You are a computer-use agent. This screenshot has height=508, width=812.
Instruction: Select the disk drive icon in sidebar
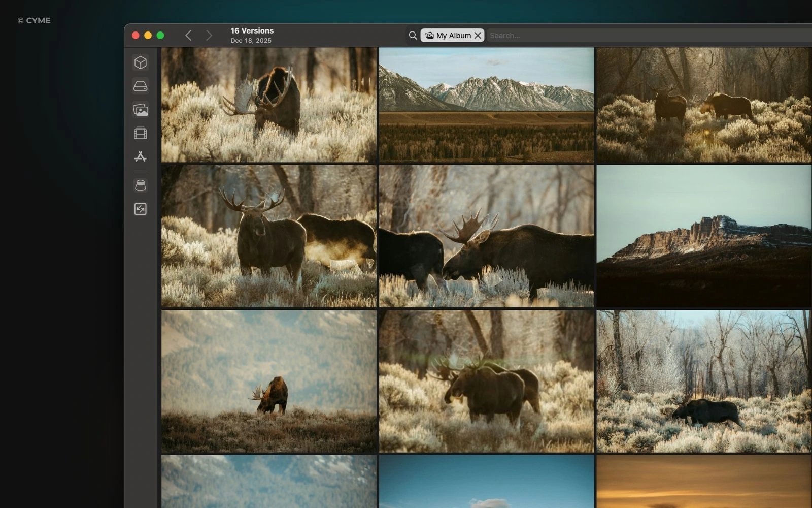(141, 86)
